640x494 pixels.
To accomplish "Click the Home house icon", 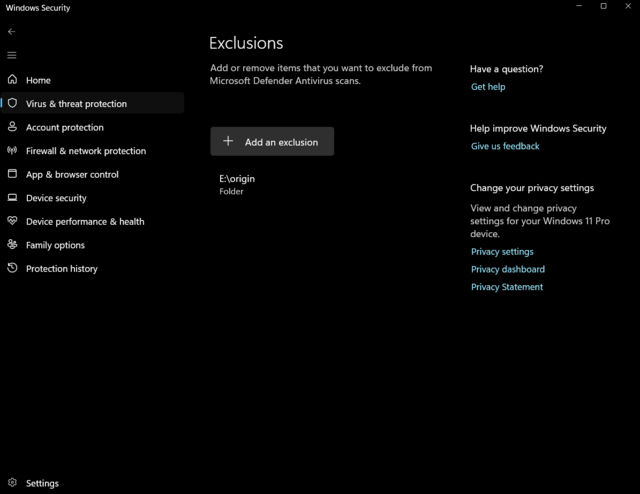I will coord(12,79).
